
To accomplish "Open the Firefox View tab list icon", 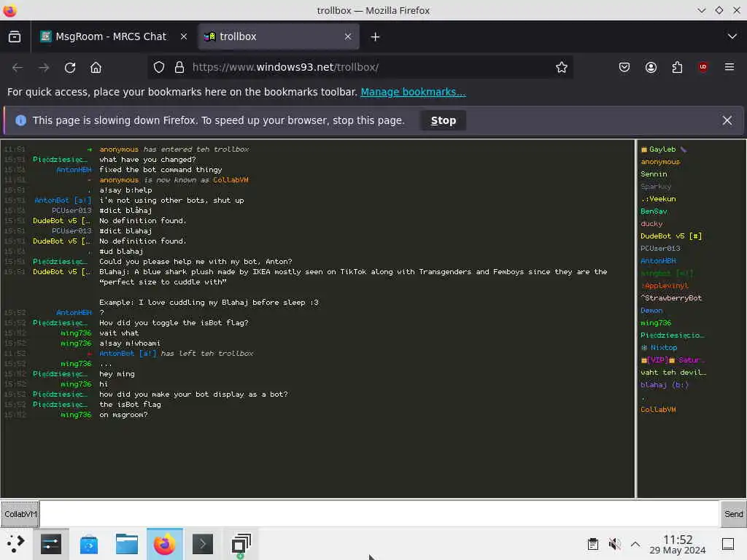I will 15,36.
